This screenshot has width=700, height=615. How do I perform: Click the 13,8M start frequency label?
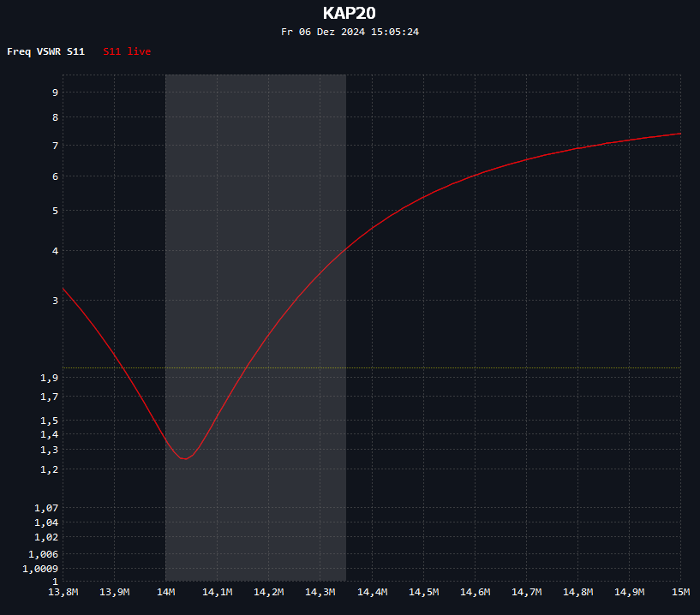click(63, 593)
